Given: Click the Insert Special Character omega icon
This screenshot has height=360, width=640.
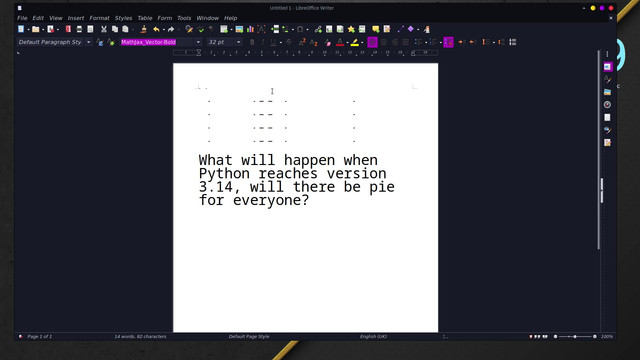Looking at the screenshot, I should coord(300,29).
